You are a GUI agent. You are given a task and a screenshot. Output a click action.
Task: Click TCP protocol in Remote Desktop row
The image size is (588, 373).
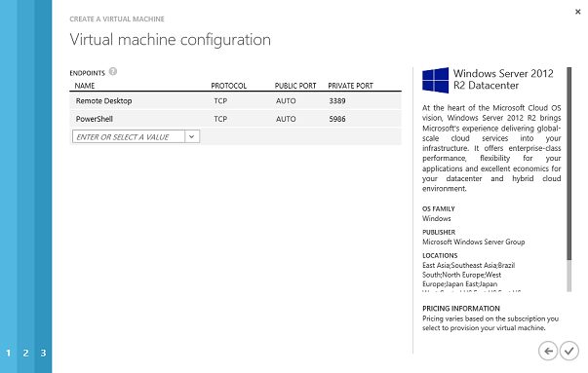tap(220, 100)
